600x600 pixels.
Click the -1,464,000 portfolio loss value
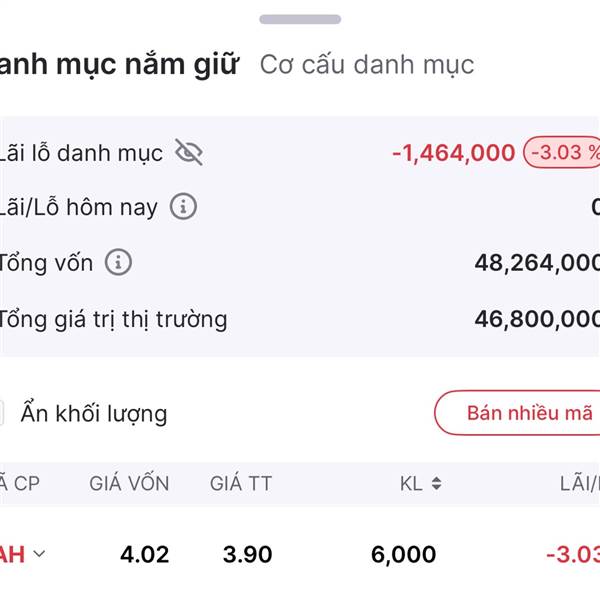pos(453,152)
